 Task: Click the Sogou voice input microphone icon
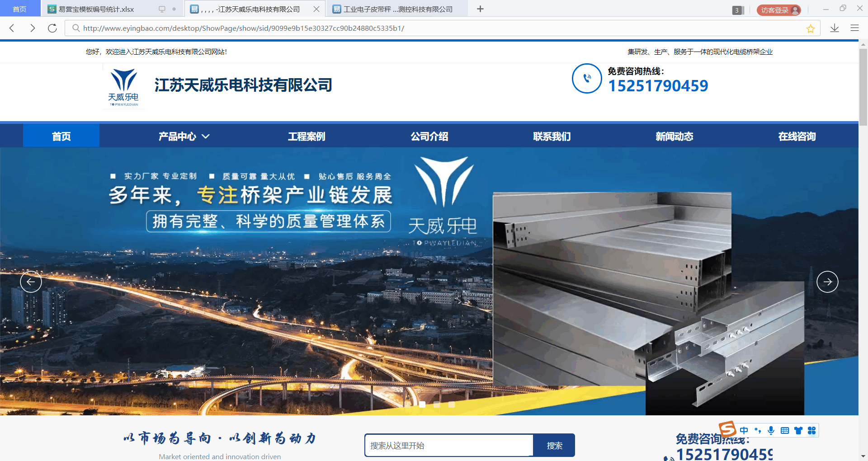pyautogui.click(x=771, y=430)
